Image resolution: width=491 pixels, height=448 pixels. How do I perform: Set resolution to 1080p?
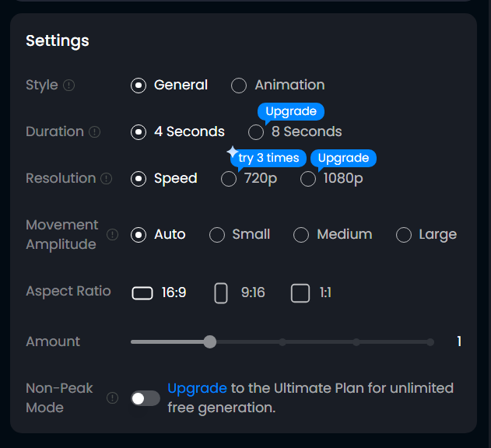tap(308, 179)
